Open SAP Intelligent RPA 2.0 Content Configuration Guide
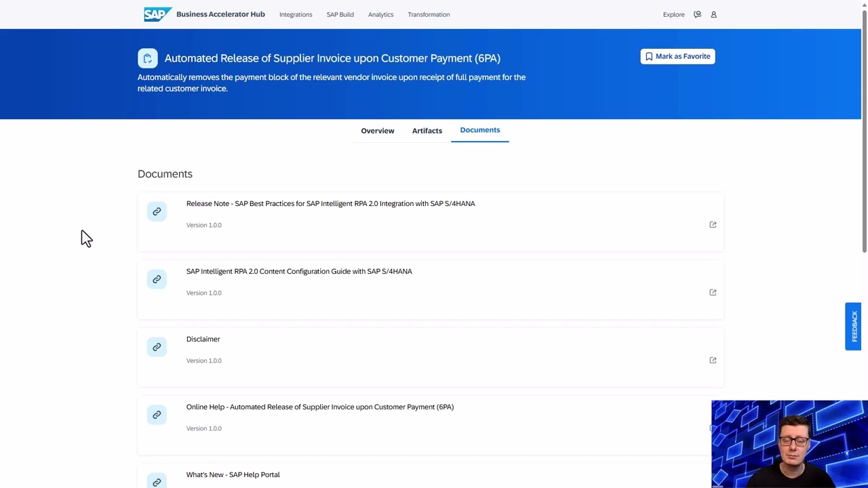 (299, 271)
